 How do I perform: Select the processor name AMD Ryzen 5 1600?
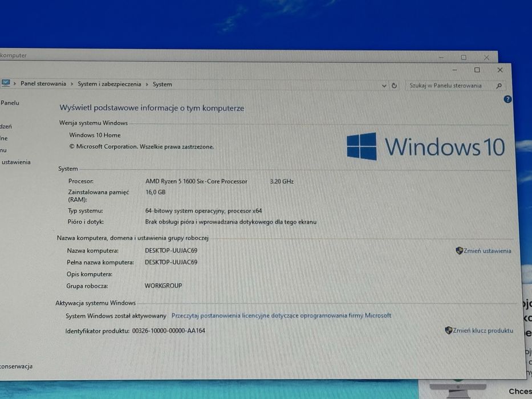click(197, 181)
